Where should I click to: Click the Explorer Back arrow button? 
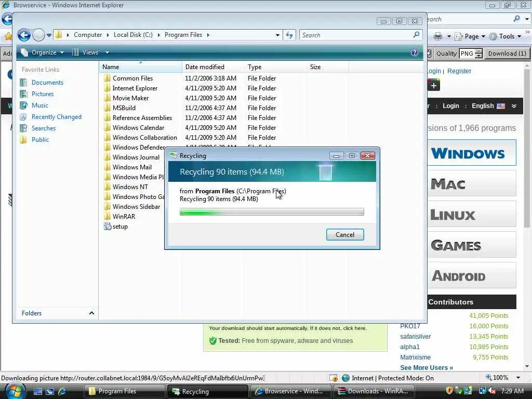point(24,35)
